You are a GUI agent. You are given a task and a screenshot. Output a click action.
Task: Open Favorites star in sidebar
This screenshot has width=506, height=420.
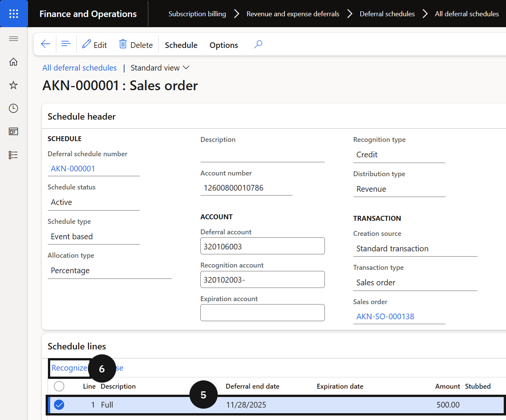(14, 85)
